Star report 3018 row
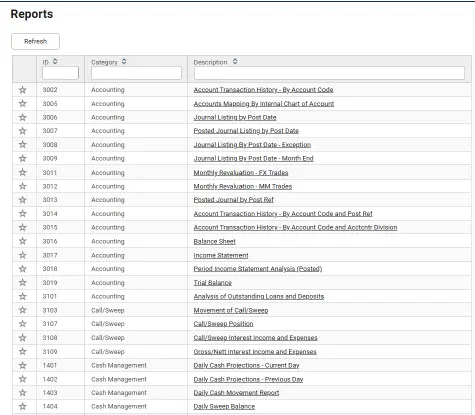This screenshot has width=475, height=415. [x=23, y=269]
